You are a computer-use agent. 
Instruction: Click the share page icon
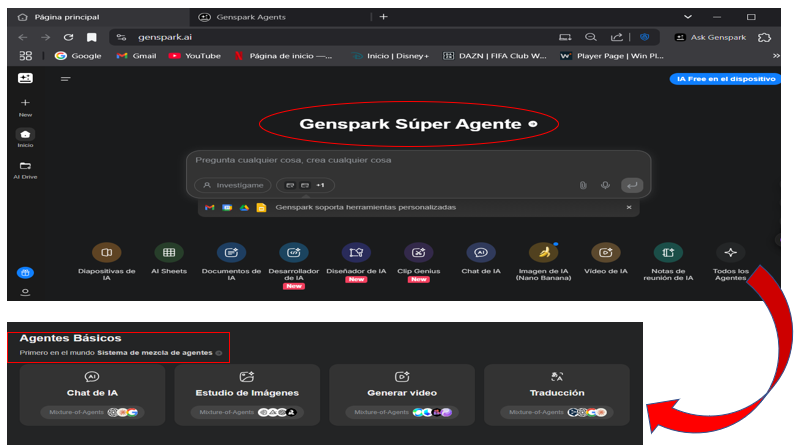point(616,37)
